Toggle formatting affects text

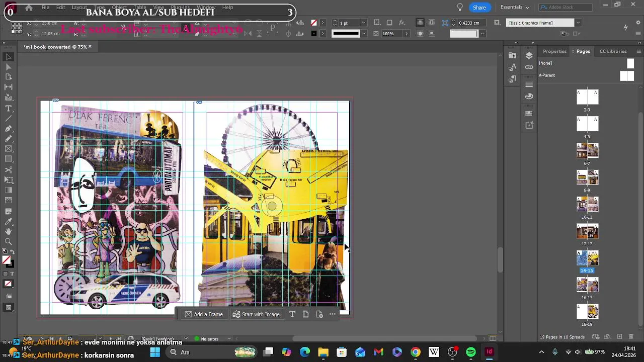12,274
